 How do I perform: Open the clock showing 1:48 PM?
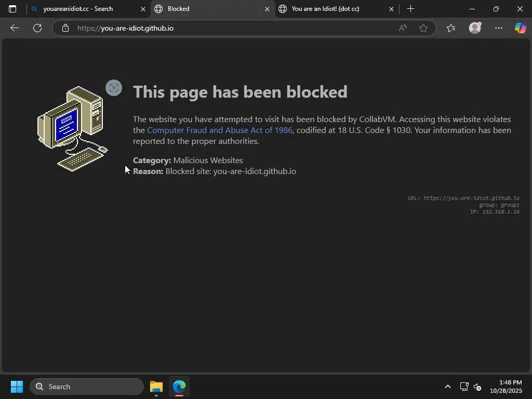(x=506, y=387)
